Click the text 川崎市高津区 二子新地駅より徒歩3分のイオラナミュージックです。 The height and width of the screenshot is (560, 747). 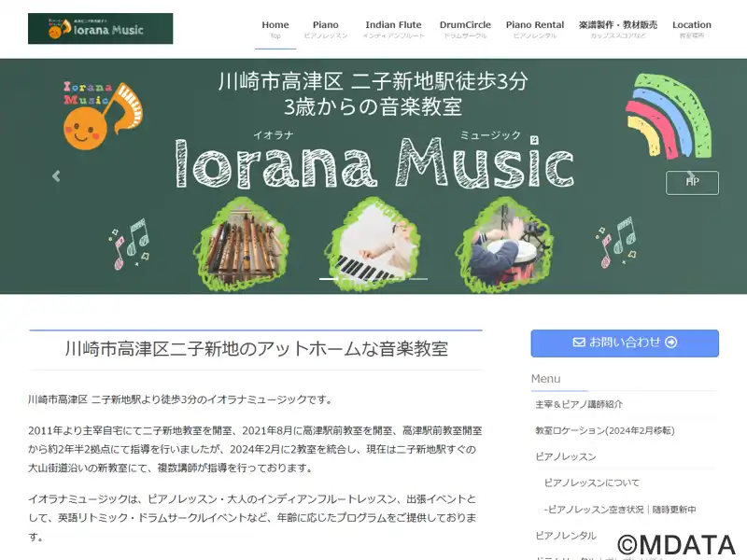point(179,399)
